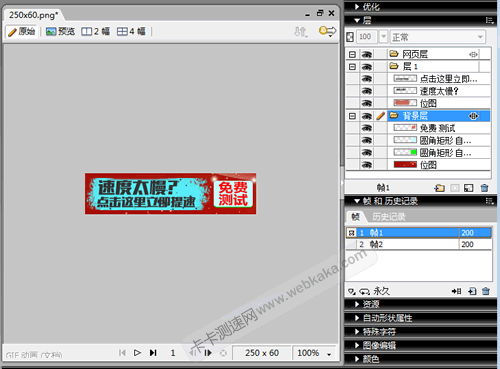
Task: Switch to 预览 view tab
Action: point(60,32)
